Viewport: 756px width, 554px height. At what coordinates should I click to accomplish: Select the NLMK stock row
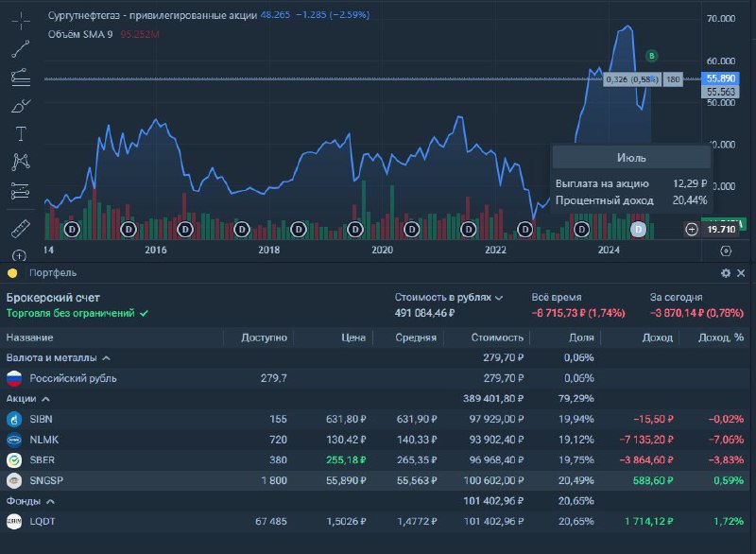click(x=375, y=440)
